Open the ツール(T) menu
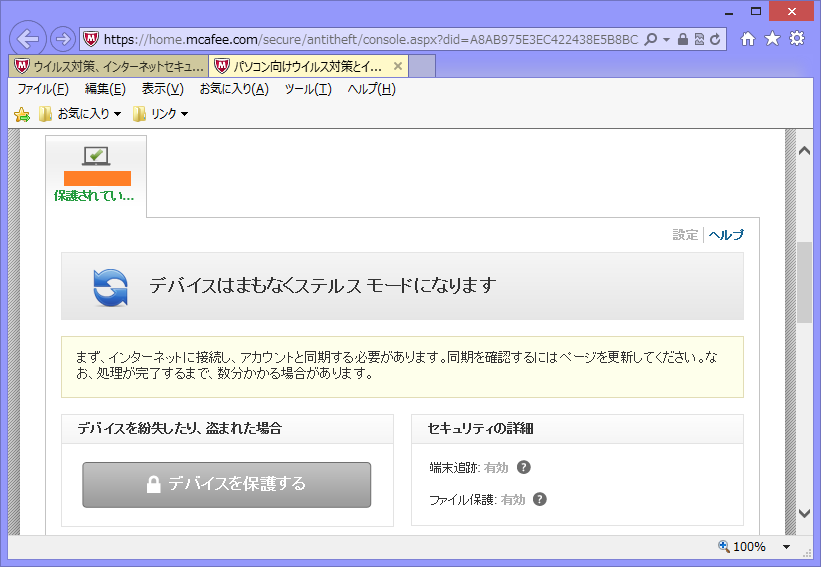The width and height of the screenshot is (821, 567). pyautogui.click(x=308, y=89)
